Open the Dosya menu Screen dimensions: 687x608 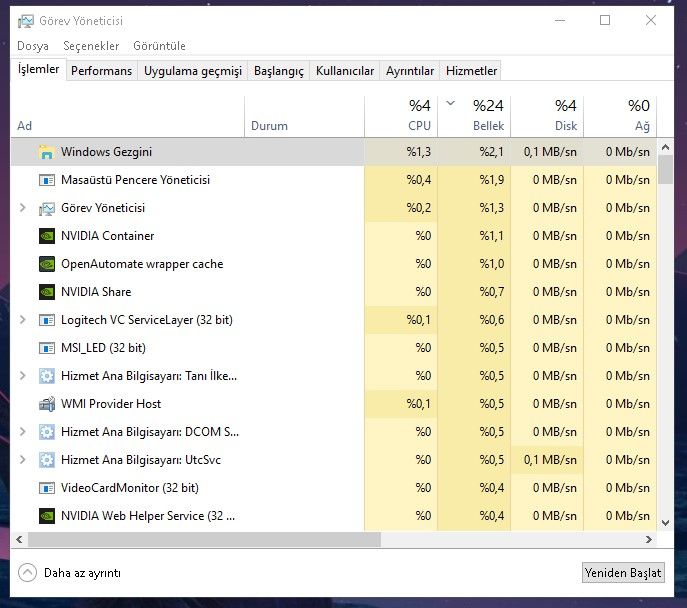(x=33, y=46)
